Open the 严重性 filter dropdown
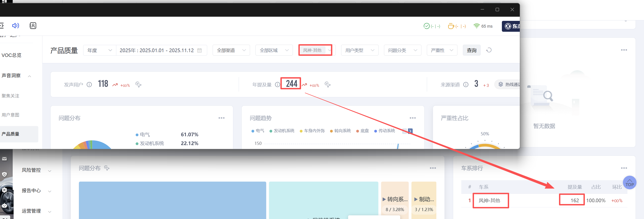 pos(442,50)
